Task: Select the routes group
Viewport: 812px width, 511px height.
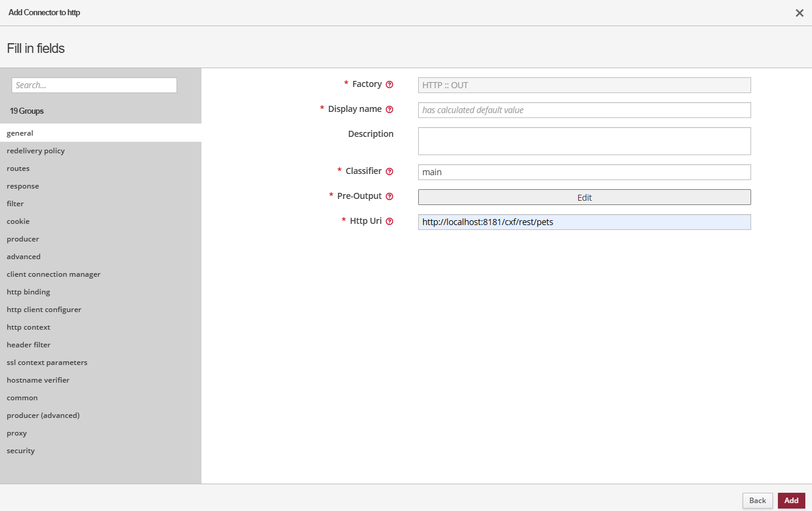Action: [18, 169]
